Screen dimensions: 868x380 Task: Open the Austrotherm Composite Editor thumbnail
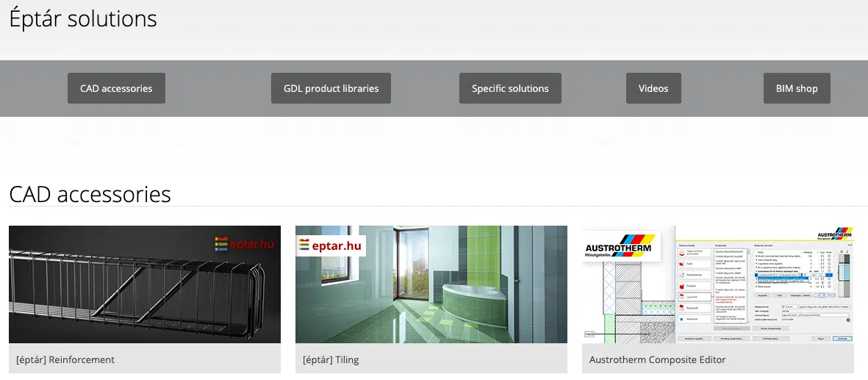(x=718, y=284)
